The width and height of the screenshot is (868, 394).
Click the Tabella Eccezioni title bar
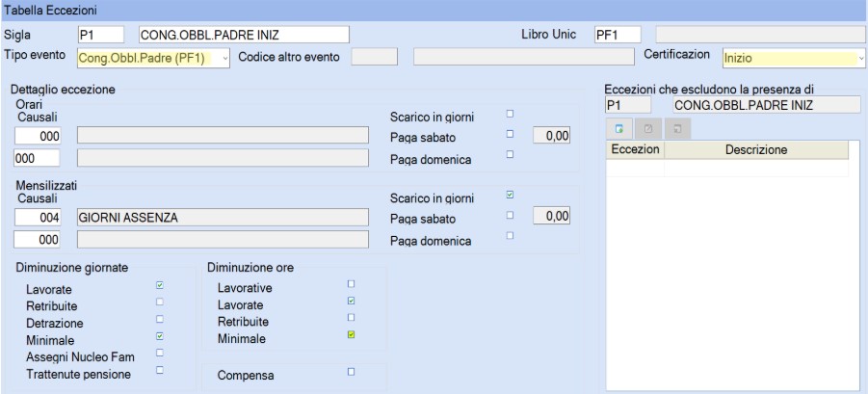(434, 10)
